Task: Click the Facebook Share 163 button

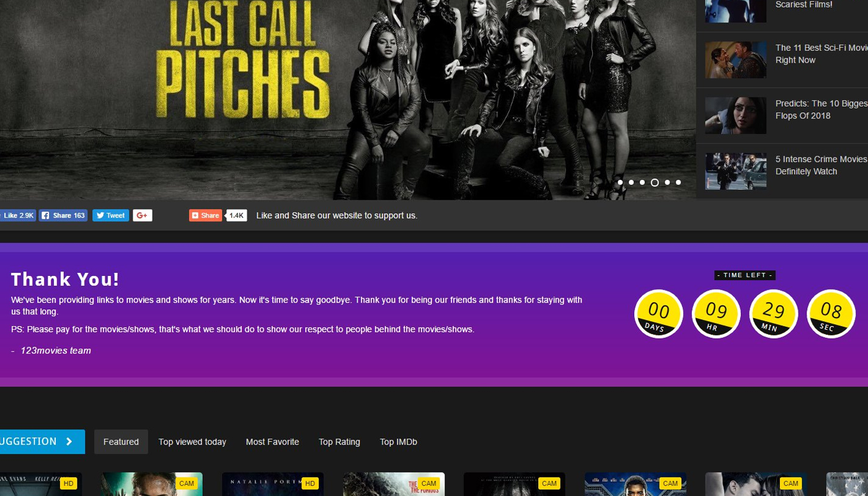Action: [x=63, y=215]
